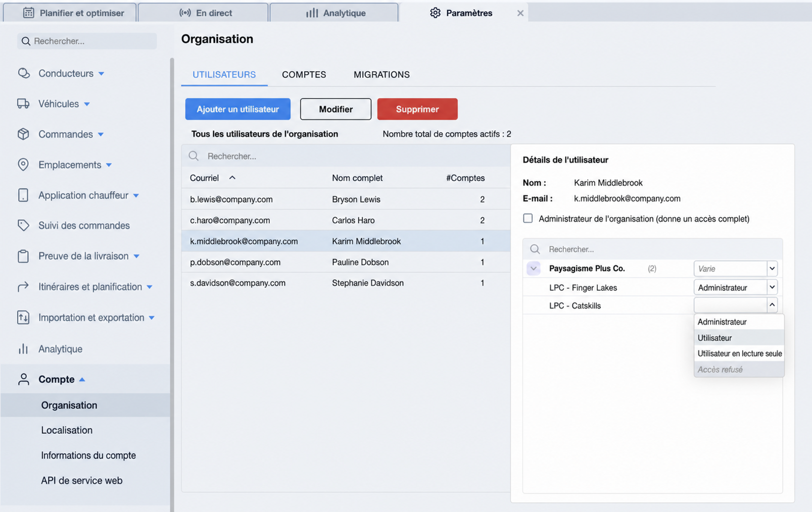Open the Analytique top tab
812x512 pixels.
[x=334, y=13]
